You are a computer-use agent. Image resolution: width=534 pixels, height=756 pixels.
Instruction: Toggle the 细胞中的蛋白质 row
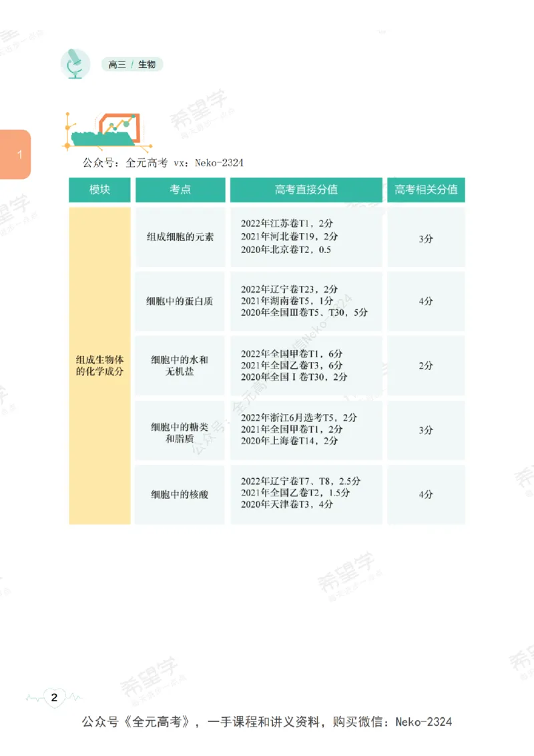click(180, 301)
